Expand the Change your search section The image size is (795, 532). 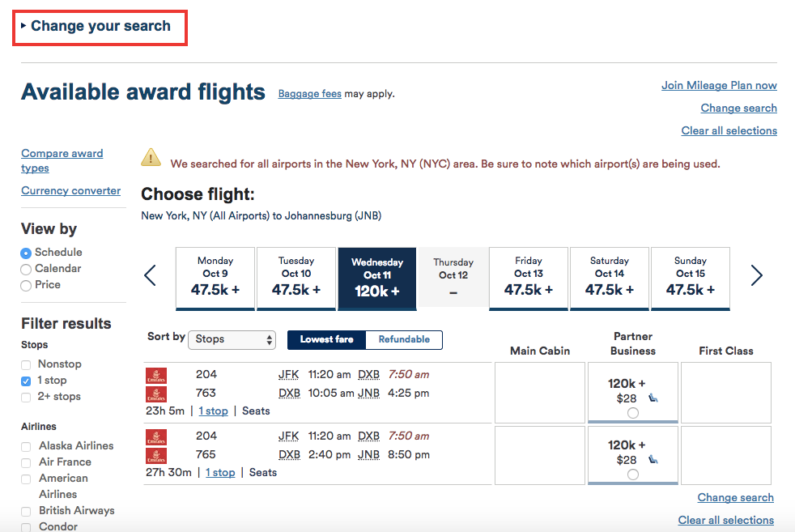pos(100,27)
